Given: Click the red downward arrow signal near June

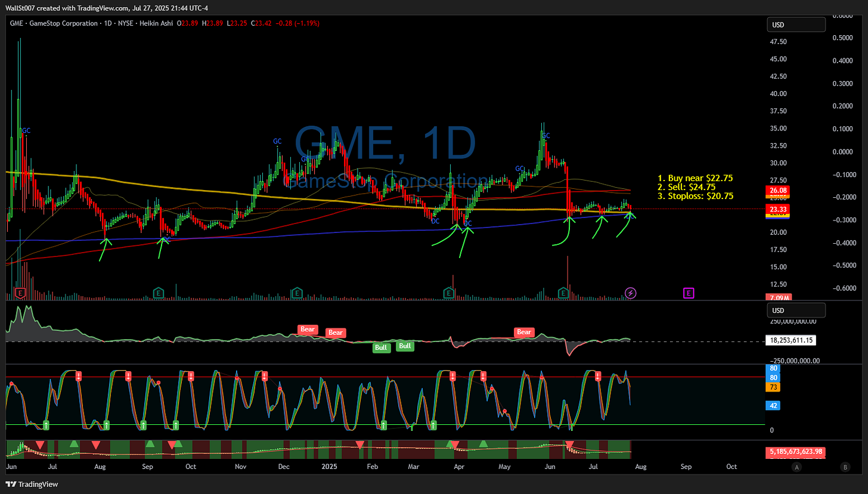Looking at the screenshot, I should click(x=570, y=443).
